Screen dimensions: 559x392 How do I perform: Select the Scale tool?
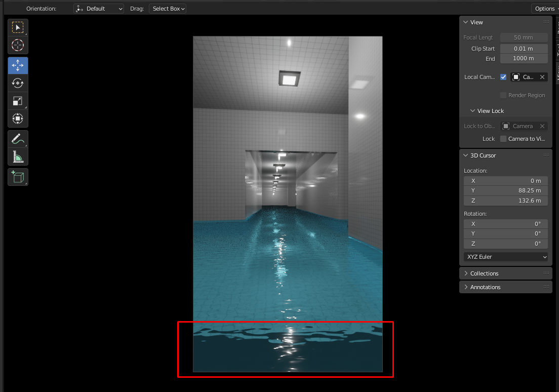[18, 101]
